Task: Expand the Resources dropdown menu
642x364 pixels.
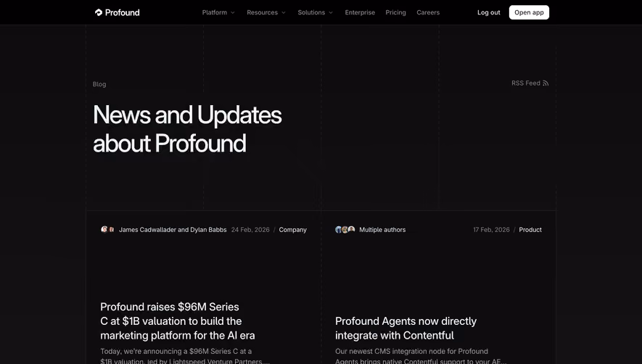Action: pyautogui.click(x=266, y=12)
